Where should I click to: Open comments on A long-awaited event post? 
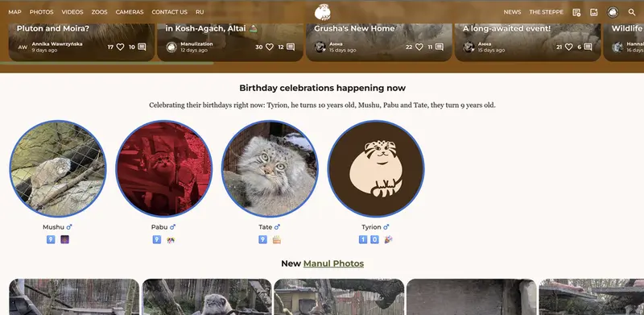click(588, 47)
